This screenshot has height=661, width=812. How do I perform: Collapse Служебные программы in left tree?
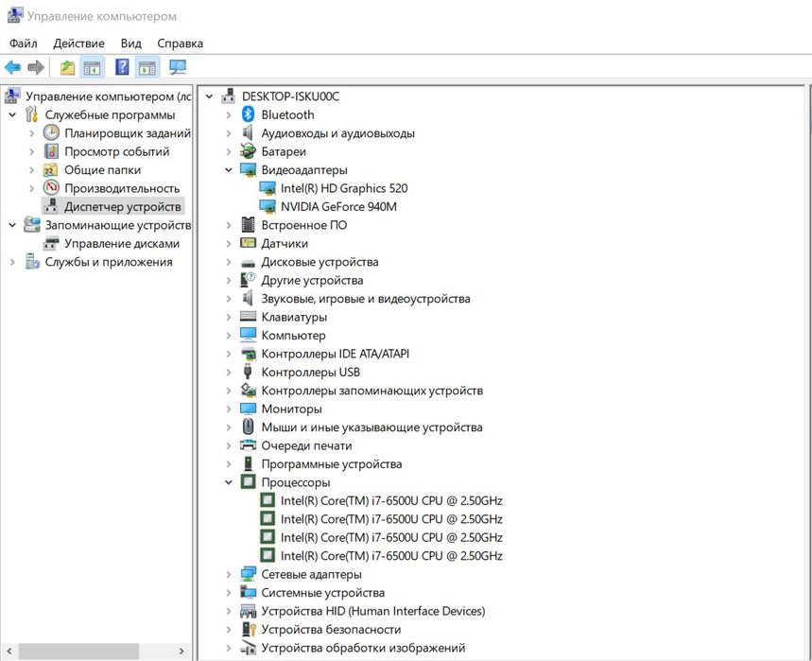pyautogui.click(x=12, y=115)
